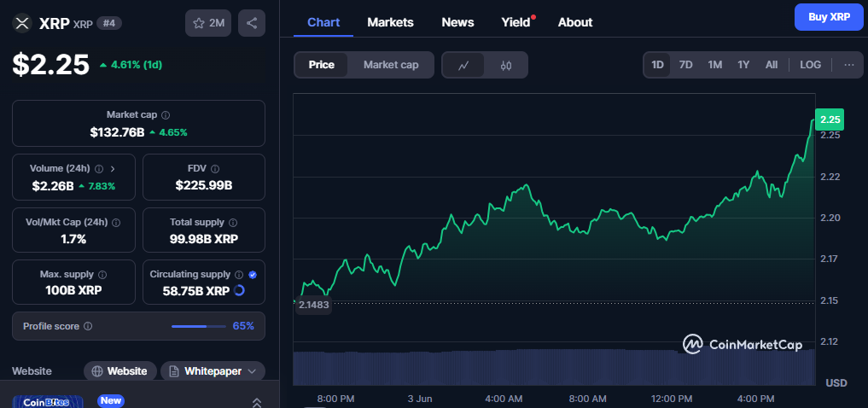Toggle LOG scale on chart
This screenshot has width=868, height=408.
pyautogui.click(x=811, y=65)
